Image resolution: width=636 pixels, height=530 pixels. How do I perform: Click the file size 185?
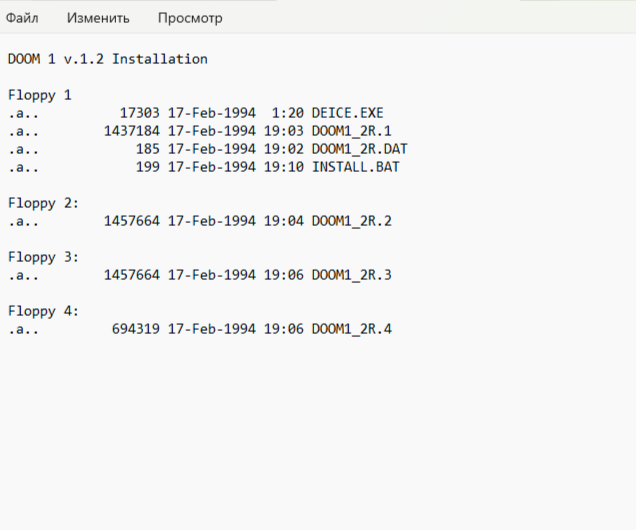point(148,149)
